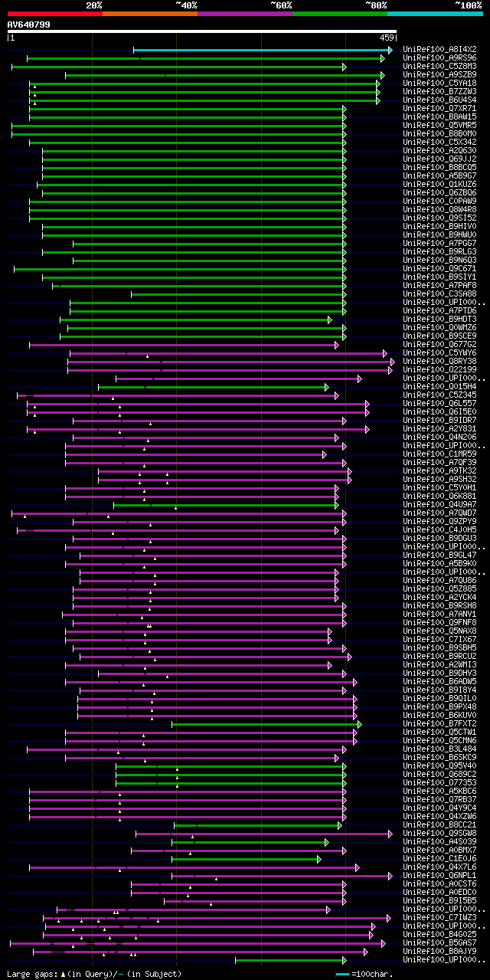490x980 pixels.
Task: View the UniRef100_B8CC21 hit
Action: pyautogui.click(x=439, y=825)
